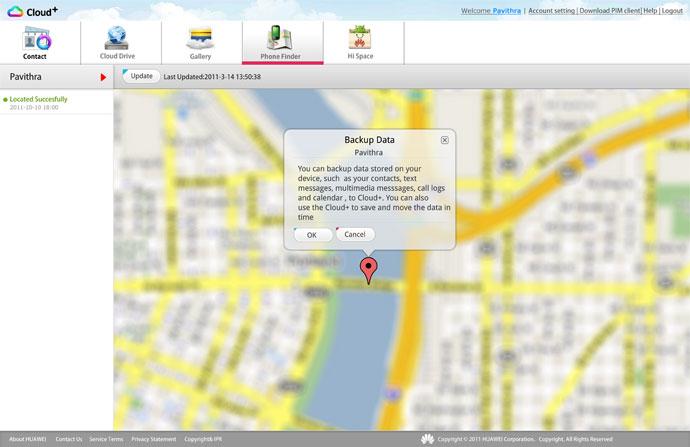Open Service Terms footer link
Viewport: 690px width, 447px height.
[x=106, y=439]
